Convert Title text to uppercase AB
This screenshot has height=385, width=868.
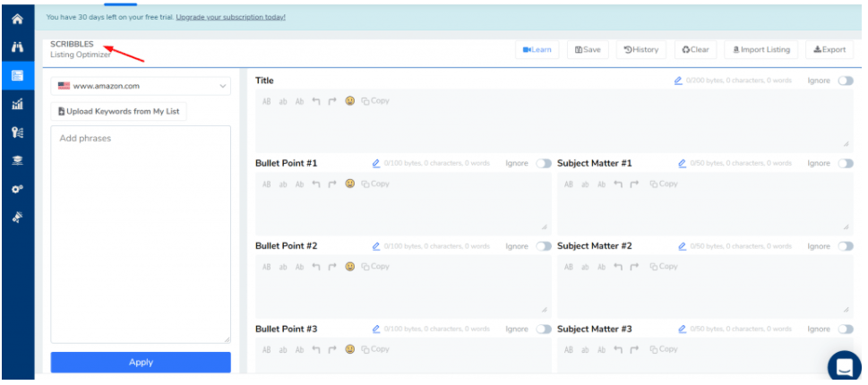[267, 102]
